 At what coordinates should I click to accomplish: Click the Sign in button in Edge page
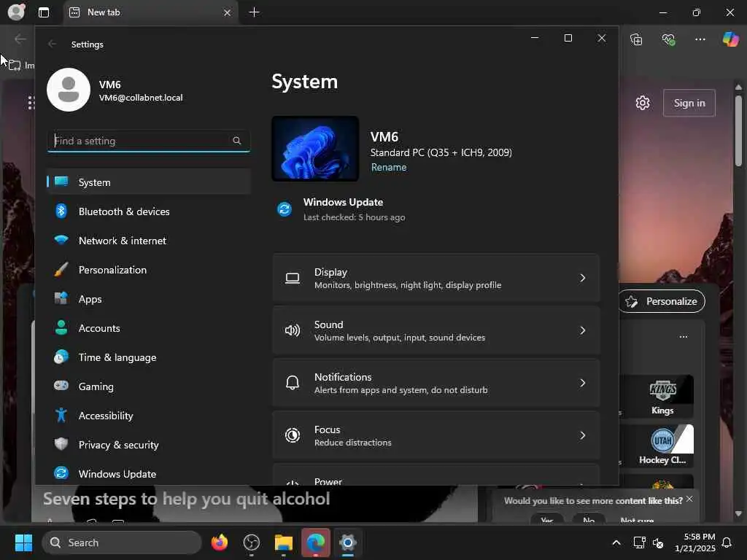[x=689, y=103]
